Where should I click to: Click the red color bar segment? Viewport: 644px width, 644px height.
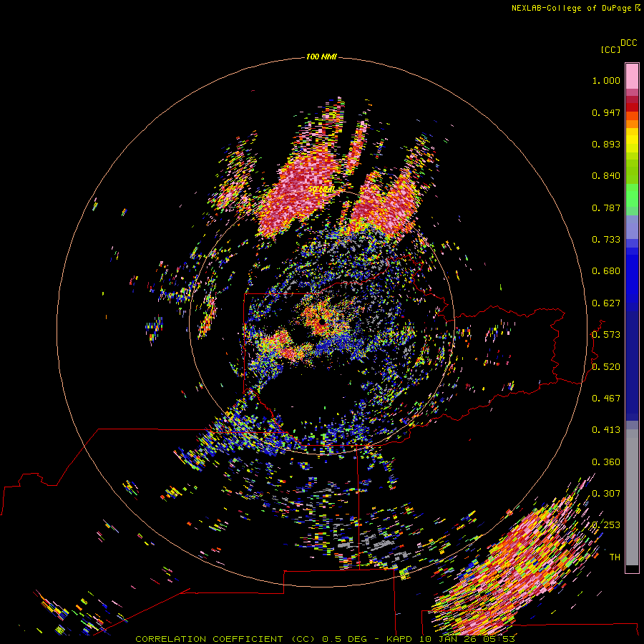[632, 107]
